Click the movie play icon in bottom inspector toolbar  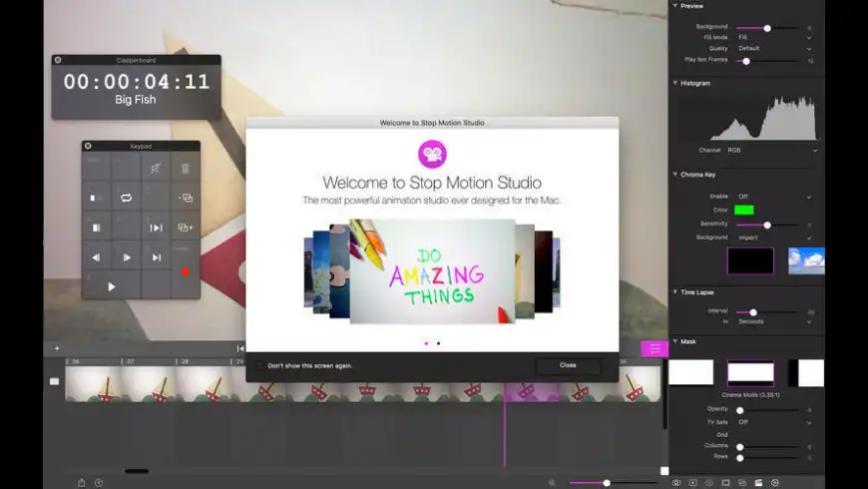pos(693,482)
